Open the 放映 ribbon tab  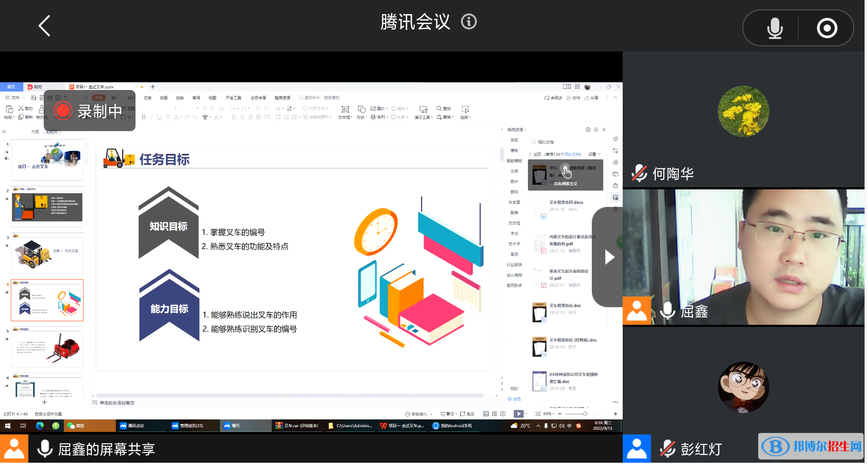(180, 98)
